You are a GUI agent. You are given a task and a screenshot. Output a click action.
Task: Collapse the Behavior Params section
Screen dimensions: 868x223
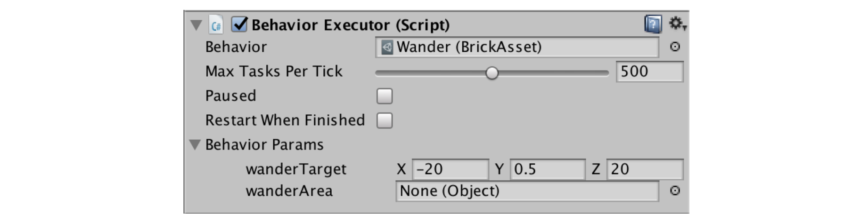coord(195,144)
